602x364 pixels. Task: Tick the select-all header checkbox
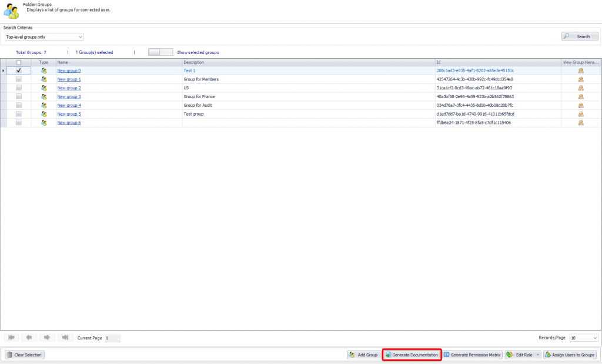click(19, 62)
